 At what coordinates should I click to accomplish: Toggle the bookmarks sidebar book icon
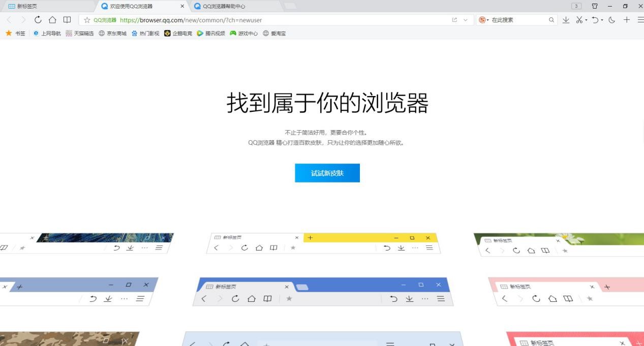[68, 20]
